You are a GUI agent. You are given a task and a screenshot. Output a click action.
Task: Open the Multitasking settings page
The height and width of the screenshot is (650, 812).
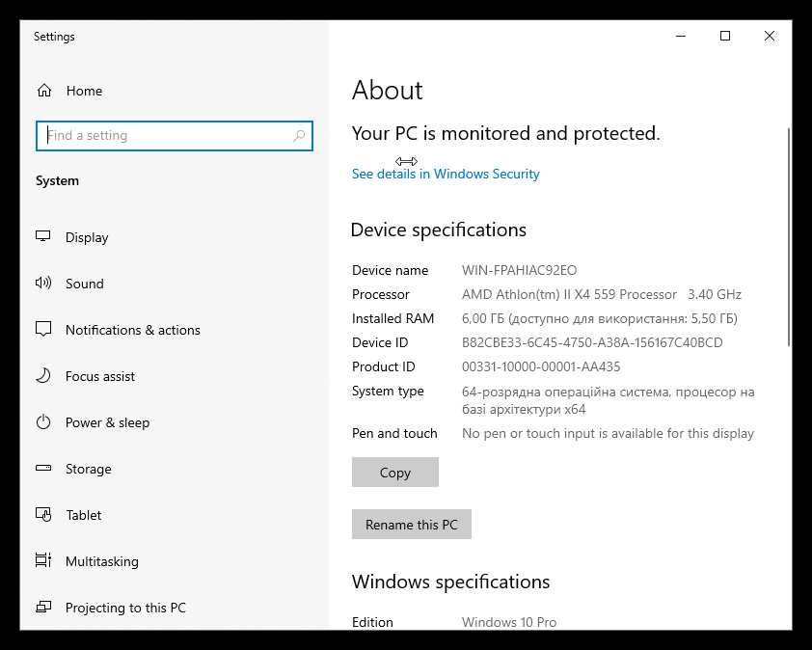pos(101,561)
